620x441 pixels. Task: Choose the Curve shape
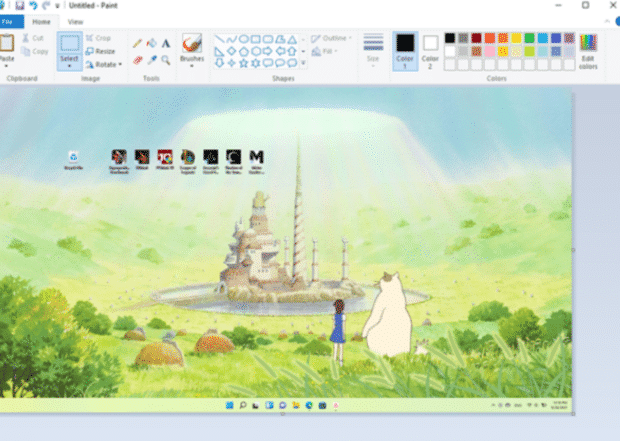point(232,39)
